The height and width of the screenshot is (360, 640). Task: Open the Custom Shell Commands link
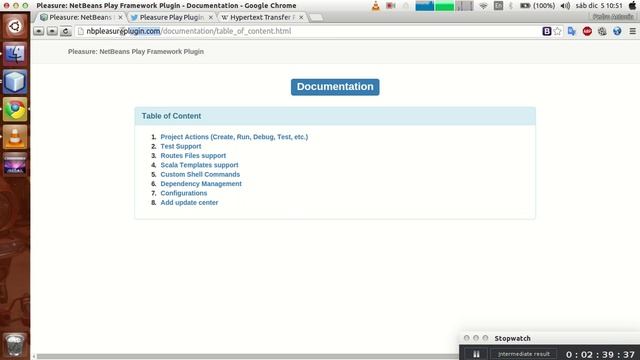point(200,174)
